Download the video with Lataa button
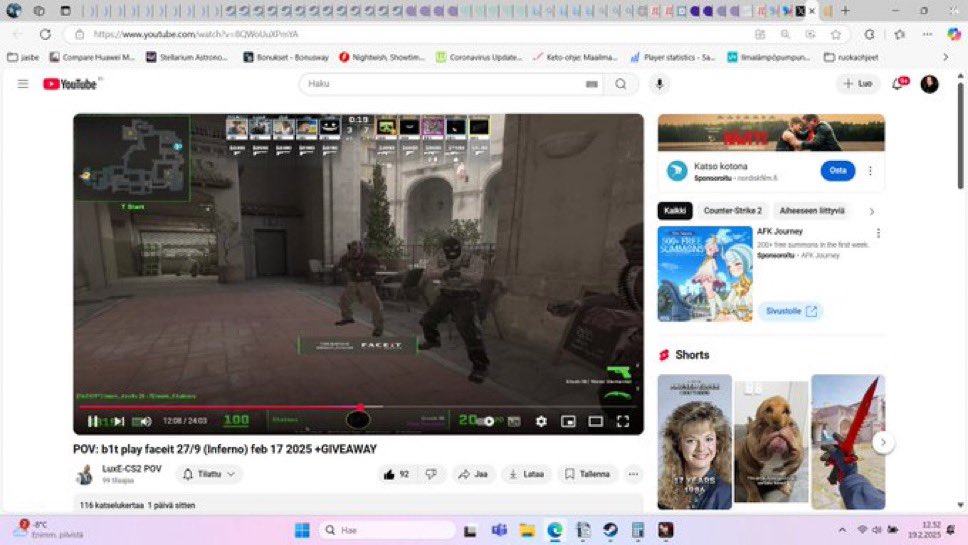Screen dimensions: 968x545 (526, 474)
